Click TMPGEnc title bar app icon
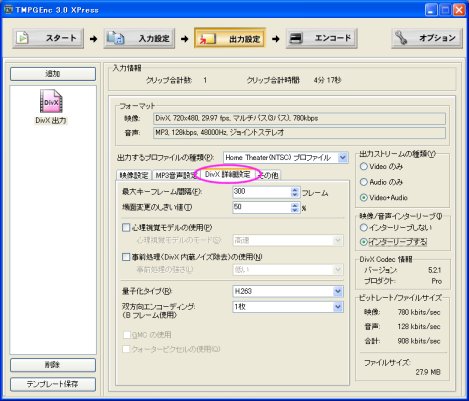This screenshot has height=401, width=469. tap(8, 10)
